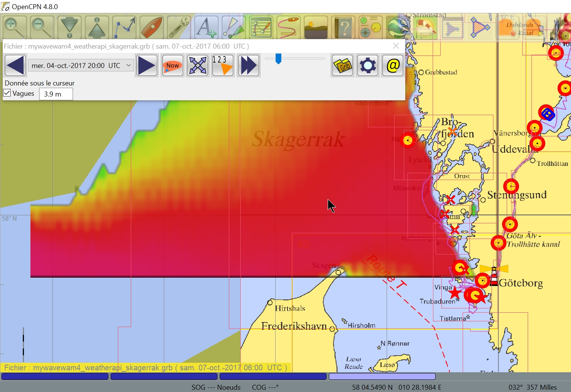Select the third dark-blue chart bar
The image size is (571, 392).
pyautogui.click(x=273, y=376)
